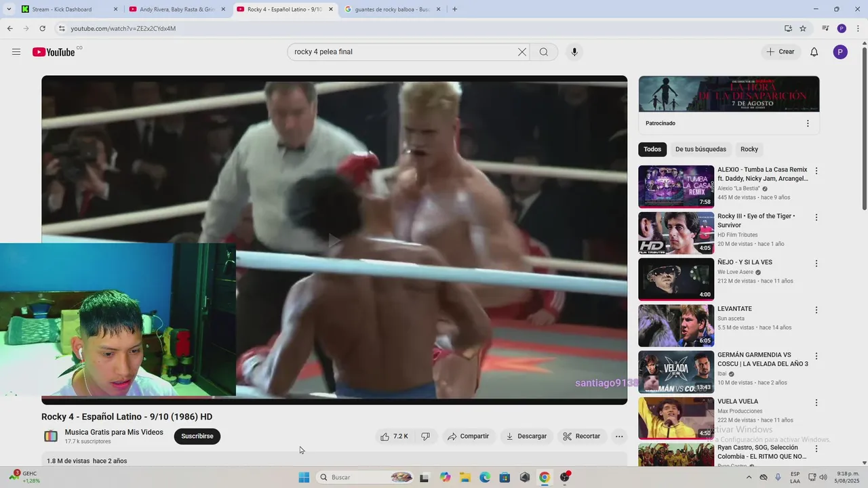Clear the search box with the X icon
Screen dimensions: 868x488
522,52
